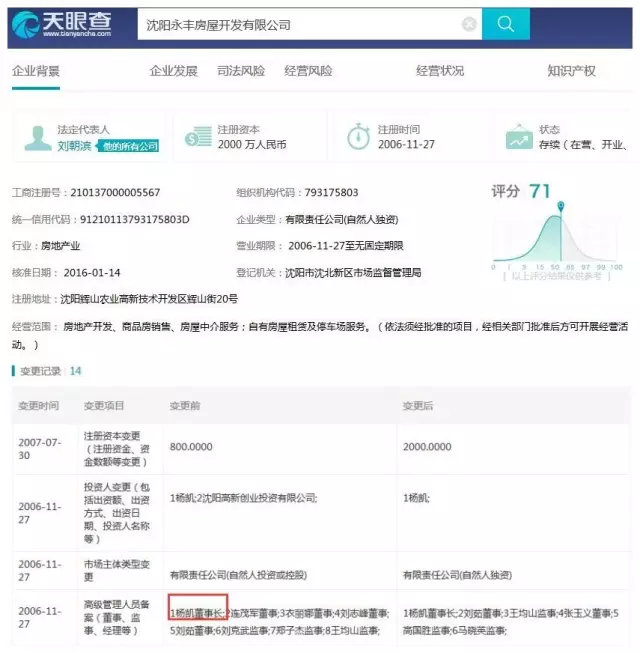The image size is (640, 653).
Task: Click 有限责任公司(自然人独资) in the 变更后 column
Action: pyautogui.click(x=457, y=575)
